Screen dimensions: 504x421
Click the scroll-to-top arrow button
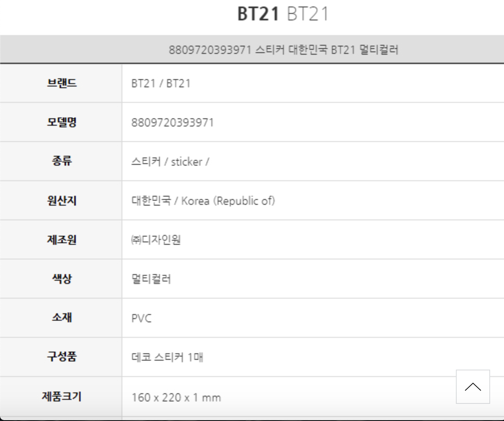pos(473,386)
